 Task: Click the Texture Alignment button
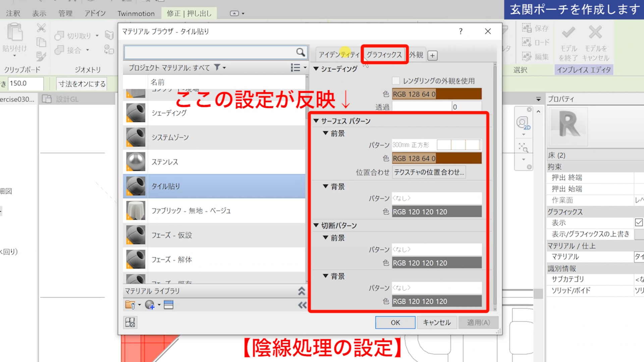click(429, 172)
